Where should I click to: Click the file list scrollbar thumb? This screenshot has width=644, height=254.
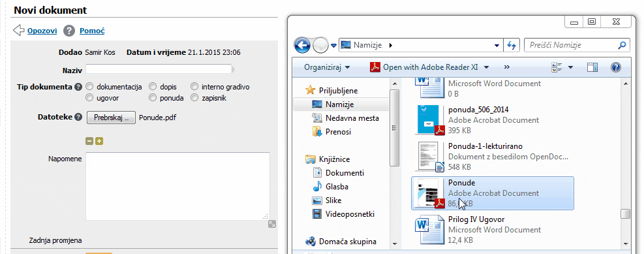[625, 214]
